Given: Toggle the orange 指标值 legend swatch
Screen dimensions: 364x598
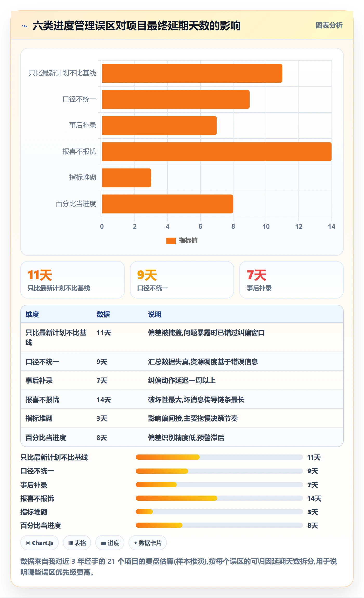Looking at the screenshot, I should click(171, 241).
